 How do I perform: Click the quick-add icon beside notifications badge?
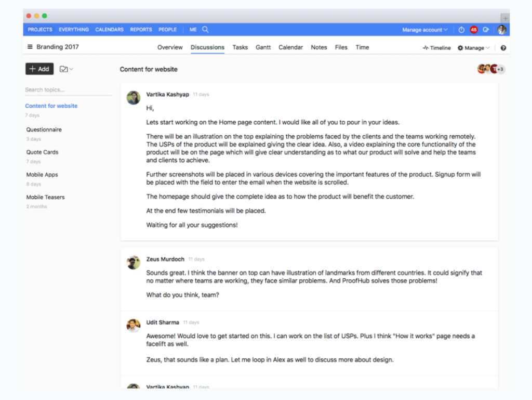coord(486,30)
